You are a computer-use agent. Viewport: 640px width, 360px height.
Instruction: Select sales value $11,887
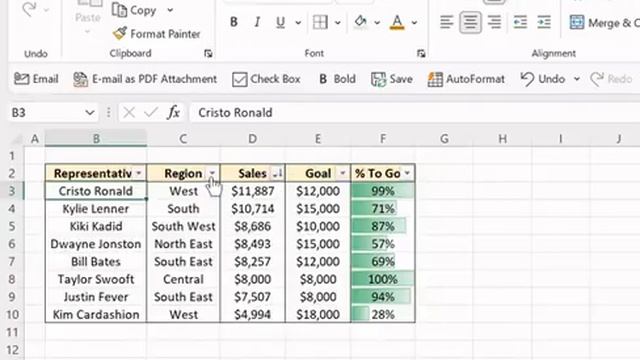(253, 191)
